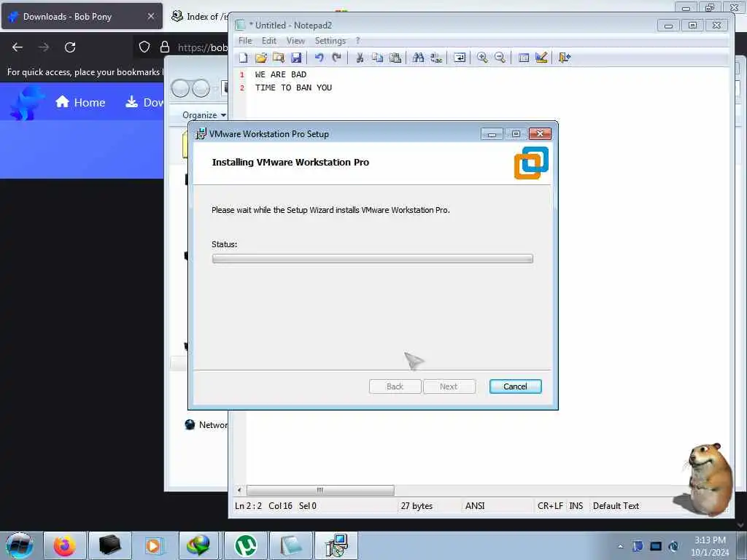Click 'WE ARE BAD' line in Notepad2
This screenshot has width=747, height=560.
coord(281,74)
